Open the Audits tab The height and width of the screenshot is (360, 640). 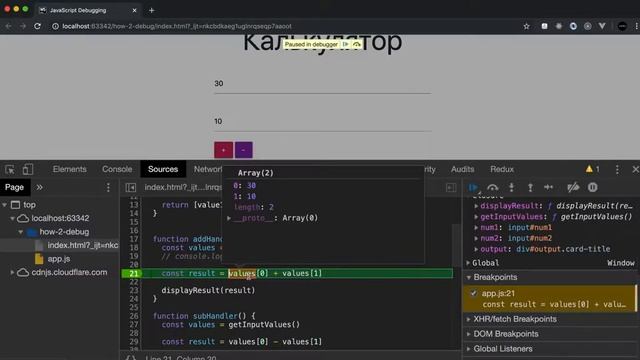462,169
